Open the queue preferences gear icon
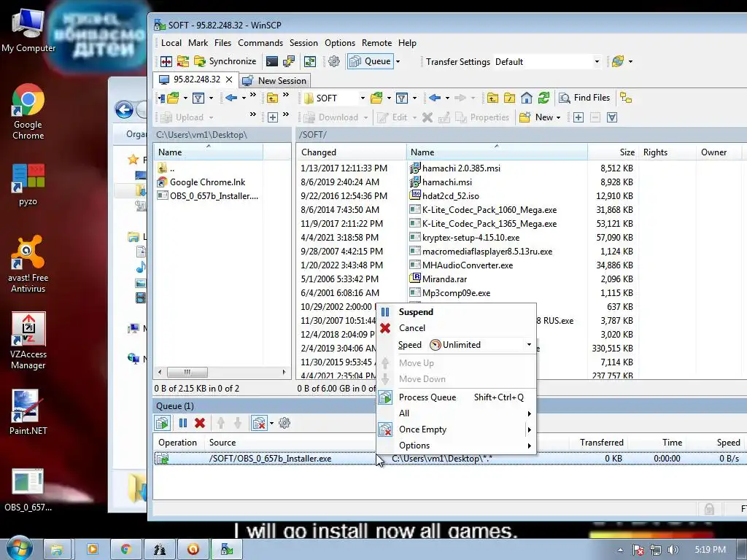This screenshot has width=747, height=560. click(x=285, y=423)
